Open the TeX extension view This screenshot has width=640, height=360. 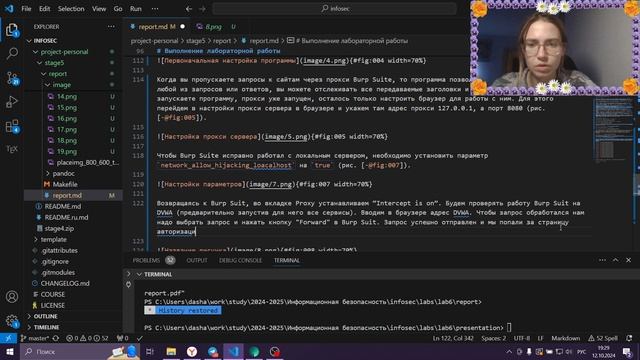(12, 149)
